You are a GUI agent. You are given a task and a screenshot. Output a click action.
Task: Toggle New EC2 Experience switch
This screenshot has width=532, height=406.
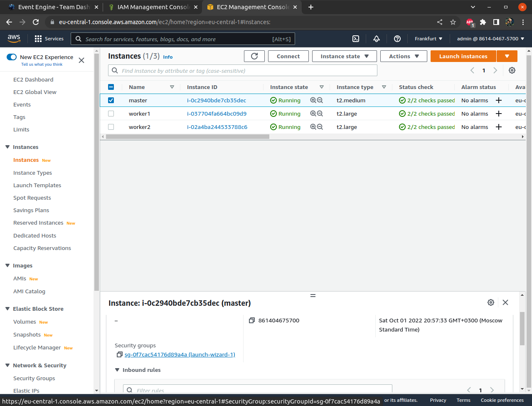pyautogui.click(x=12, y=57)
